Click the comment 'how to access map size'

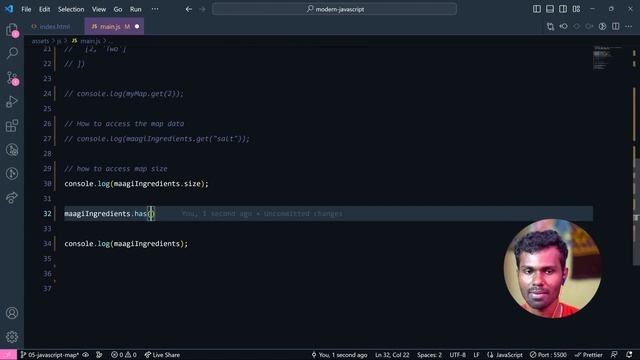click(116, 169)
